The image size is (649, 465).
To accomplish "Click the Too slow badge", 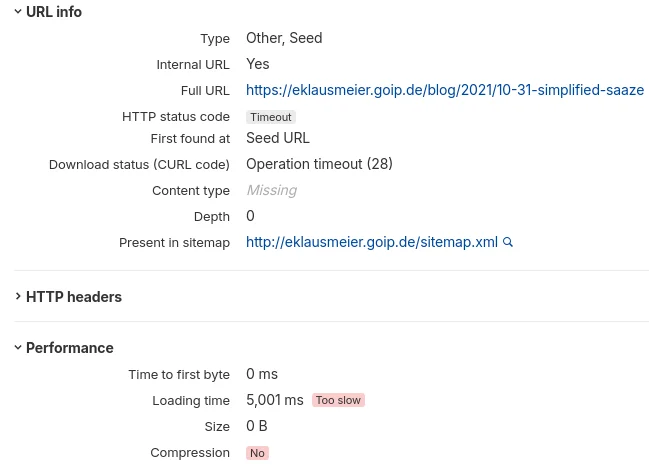I will click(x=338, y=400).
